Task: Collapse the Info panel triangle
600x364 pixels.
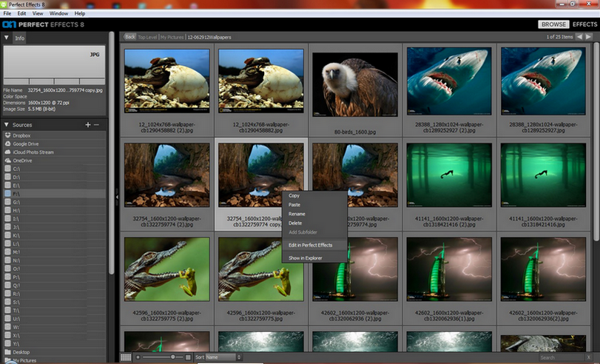Action: (x=7, y=38)
